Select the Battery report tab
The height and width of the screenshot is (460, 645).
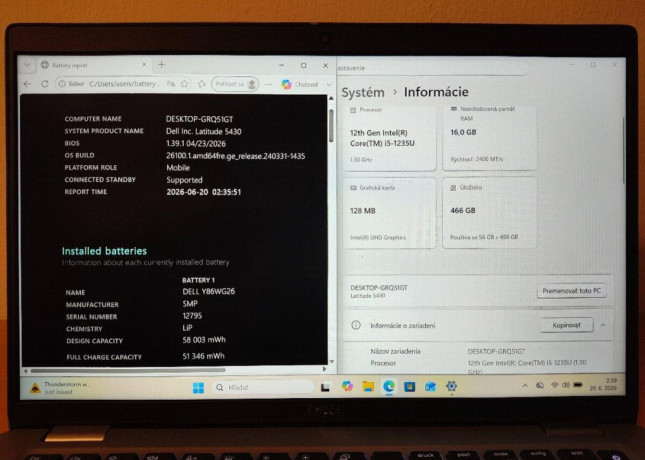tap(93, 65)
